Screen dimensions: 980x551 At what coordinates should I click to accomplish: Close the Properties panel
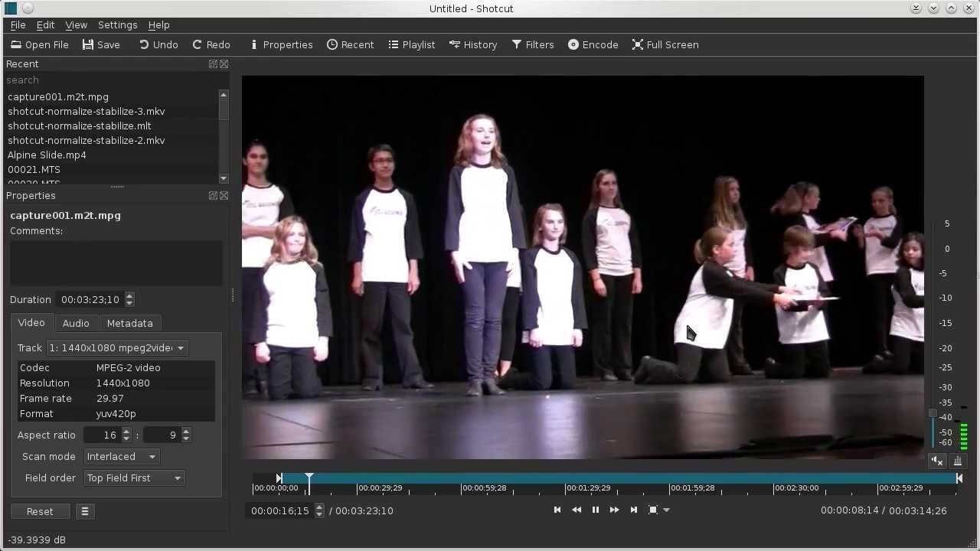pyautogui.click(x=224, y=196)
